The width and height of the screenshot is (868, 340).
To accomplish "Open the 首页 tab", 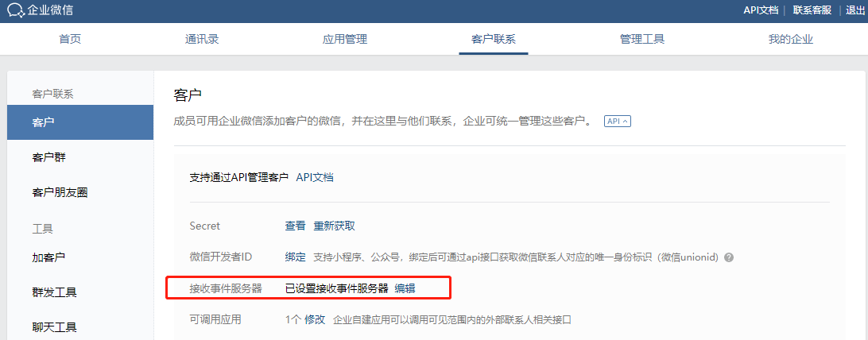I will pos(70,39).
